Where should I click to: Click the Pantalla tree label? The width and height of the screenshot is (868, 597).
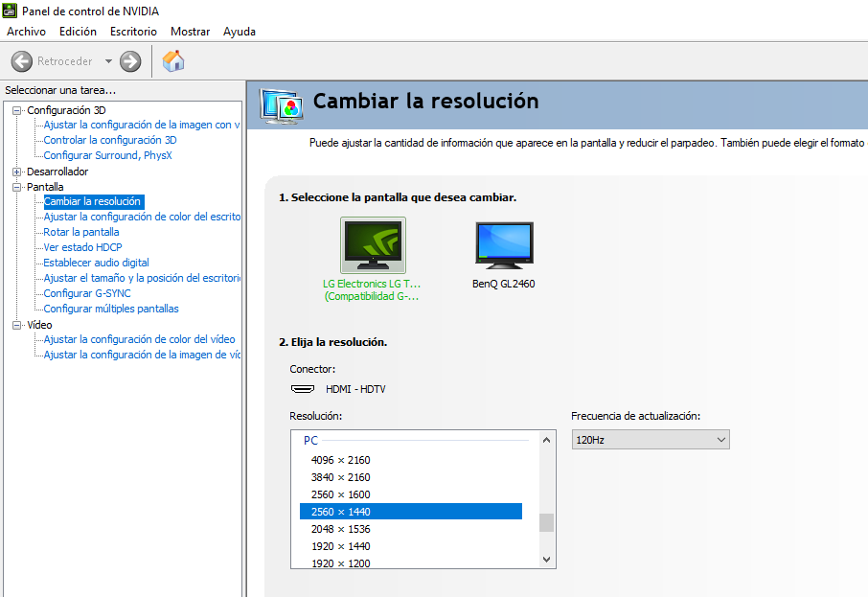(45, 187)
